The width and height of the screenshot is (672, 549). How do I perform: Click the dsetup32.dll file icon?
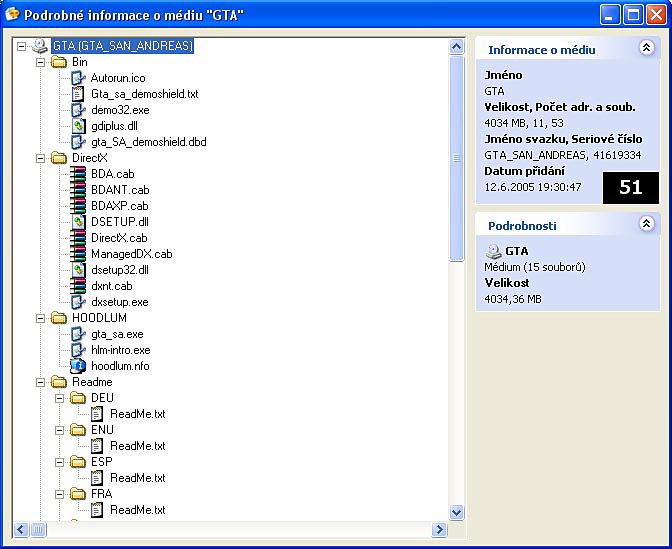pos(78,270)
